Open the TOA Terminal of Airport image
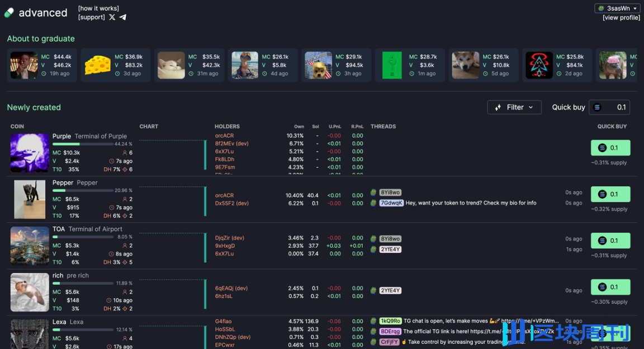Viewport: 644px width, 349px height. pyautogui.click(x=30, y=246)
